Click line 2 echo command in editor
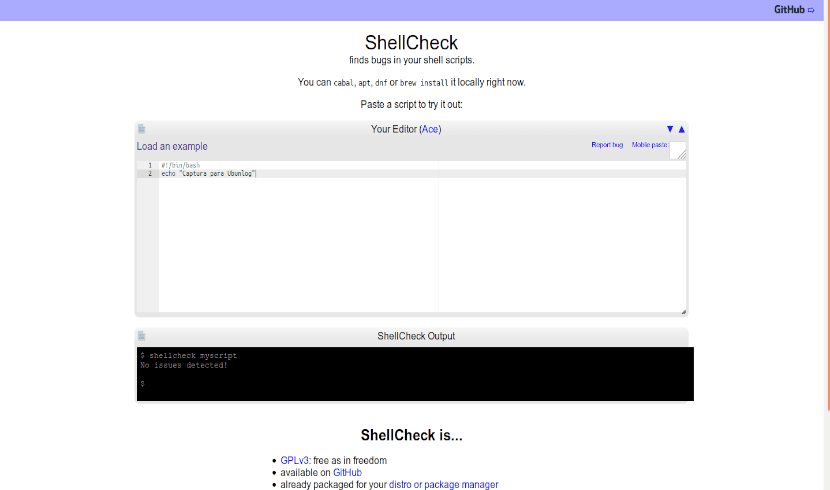The width and height of the screenshot is (830, 490). (x=209, y=174)
